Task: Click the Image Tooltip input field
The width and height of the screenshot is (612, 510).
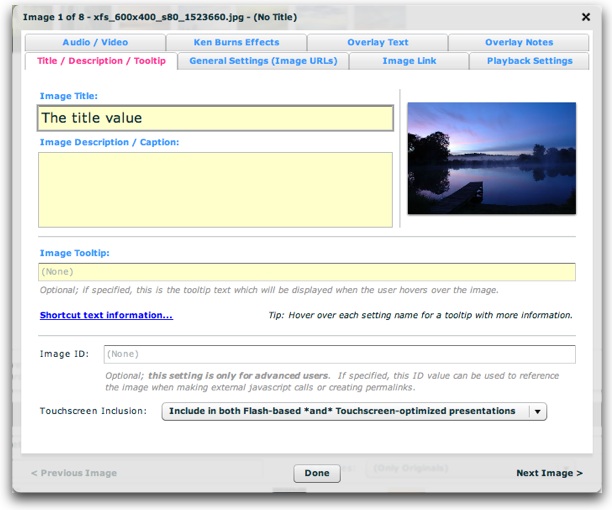Action: (x=307, y=272)
